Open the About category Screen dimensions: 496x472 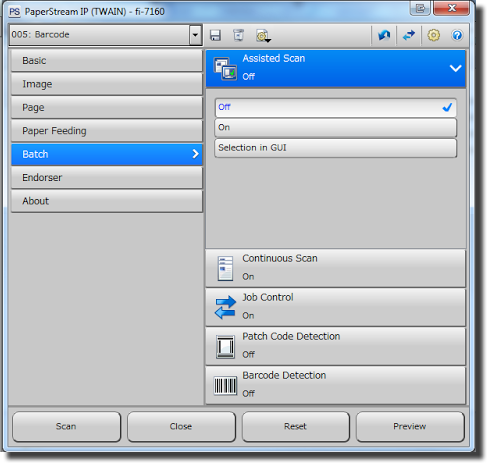(x=107, y=201)
